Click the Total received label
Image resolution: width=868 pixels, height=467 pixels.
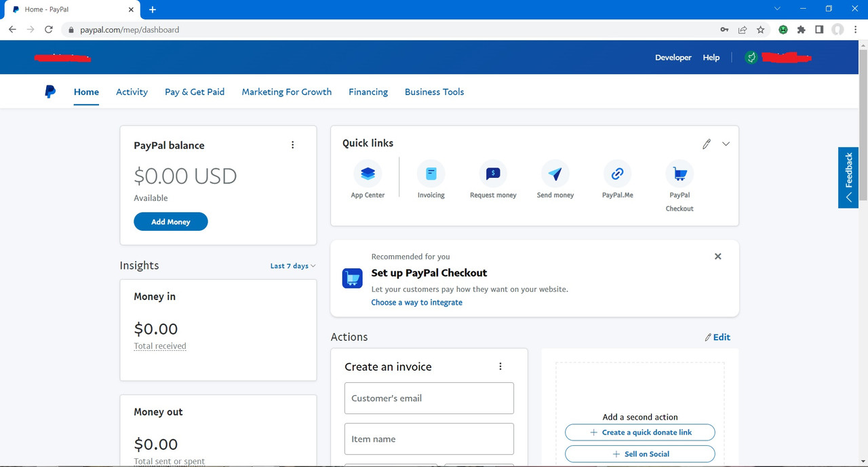pos(160,346)
